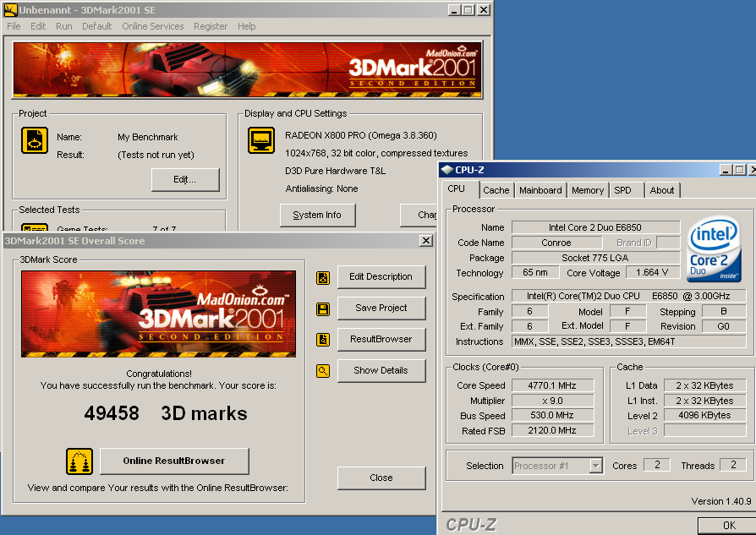
Task: Click the Intel Core 2 Duo logo
Action: tap(714, 248)
